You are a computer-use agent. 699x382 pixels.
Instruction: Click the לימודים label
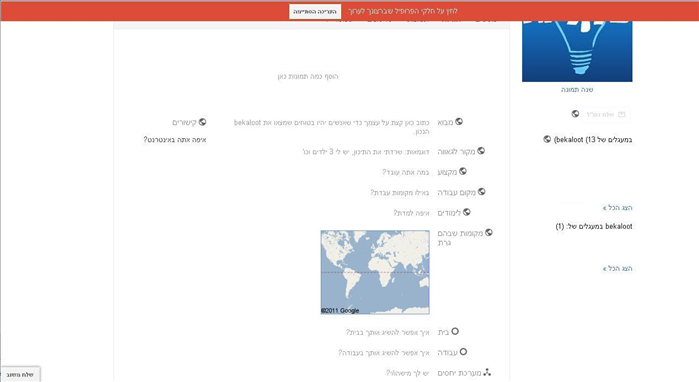click(449, 213)
